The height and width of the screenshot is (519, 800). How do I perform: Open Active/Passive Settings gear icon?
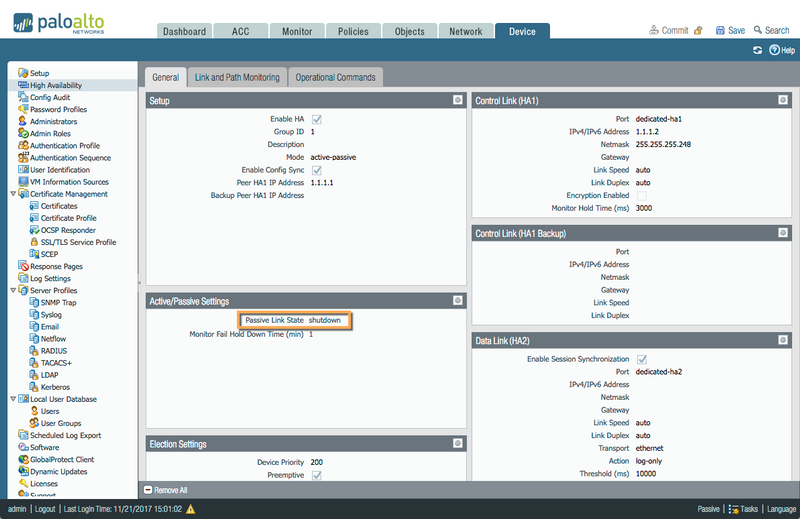point(458,301)
